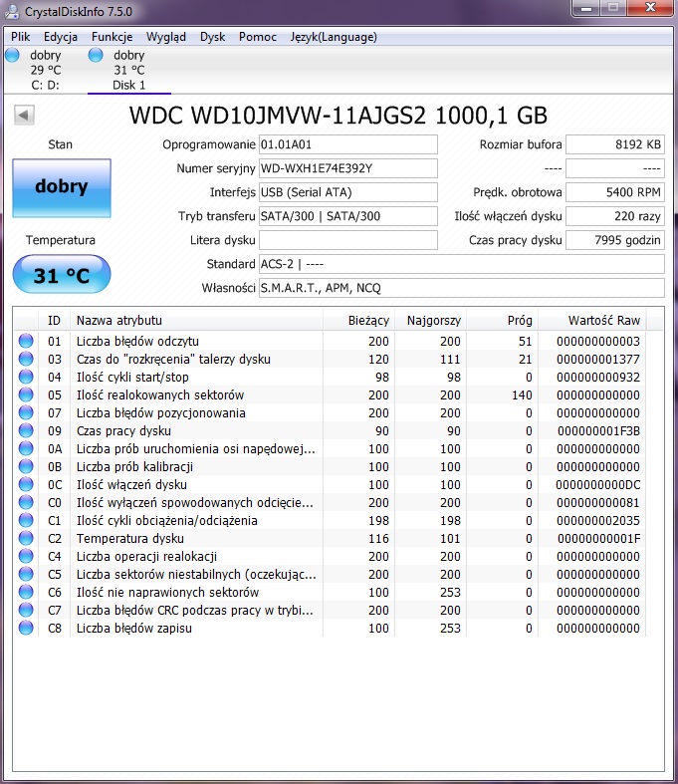This screenshot has width=678, height=784.
Task: Click the CrystalDiskInfo title bar app icon
Action: [12, 11]
